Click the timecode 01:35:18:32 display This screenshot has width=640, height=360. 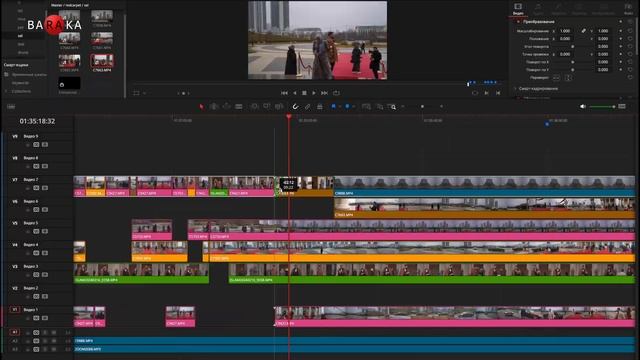coord(37,121)
